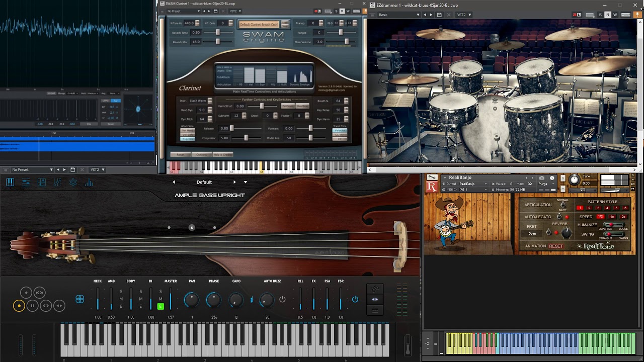The width and height of the screenshot is (644, 362).
Task: Open the RealiBanjo info icon
Action: point(552,178)
